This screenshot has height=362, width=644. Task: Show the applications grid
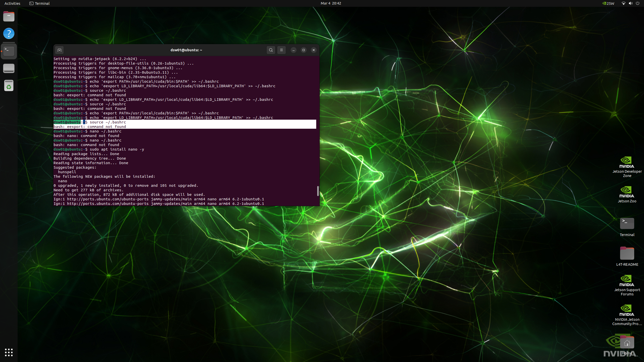pos(9,352)
